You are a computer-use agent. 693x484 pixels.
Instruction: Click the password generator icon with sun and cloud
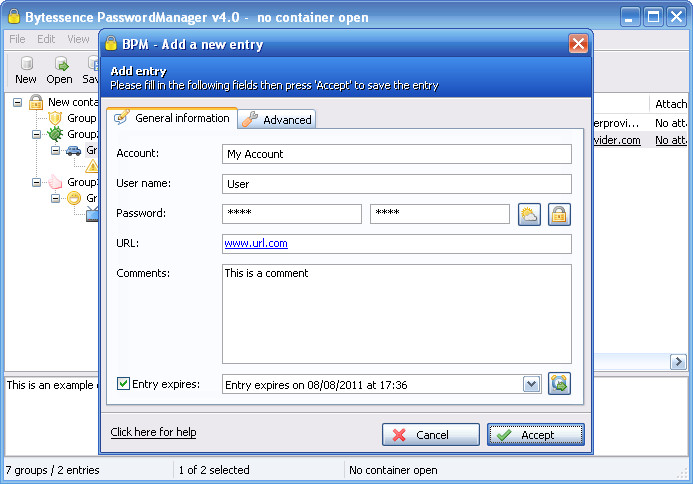pyautogui.click(x=529, y=215)
